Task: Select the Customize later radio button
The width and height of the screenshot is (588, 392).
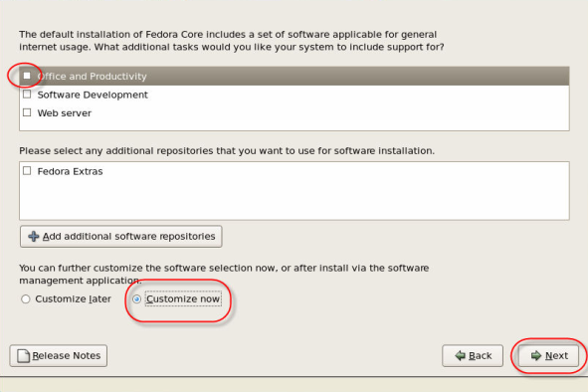Action: 26,298
